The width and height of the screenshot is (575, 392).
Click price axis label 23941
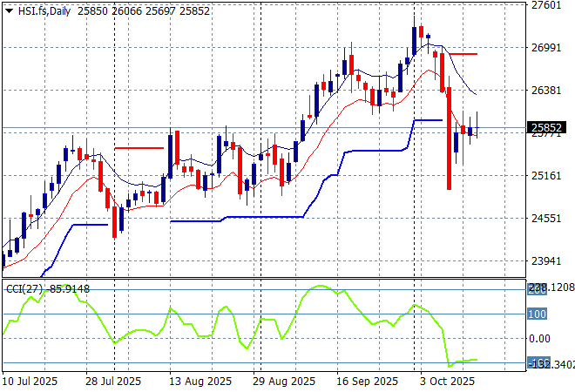pos(546,261)
